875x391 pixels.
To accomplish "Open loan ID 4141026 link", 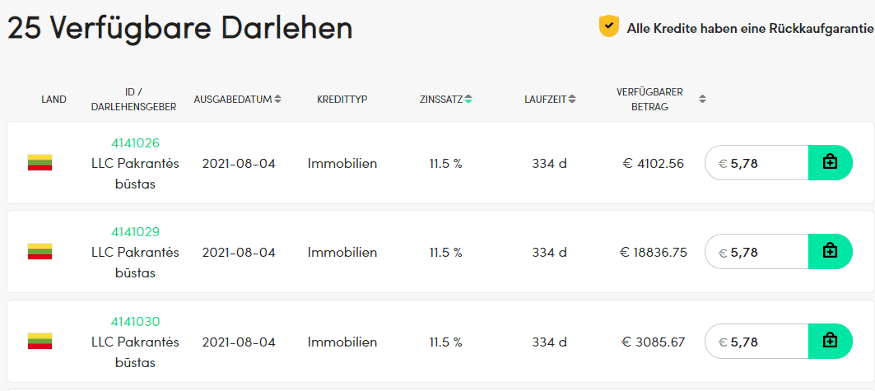I will click(x=136, y=143).
